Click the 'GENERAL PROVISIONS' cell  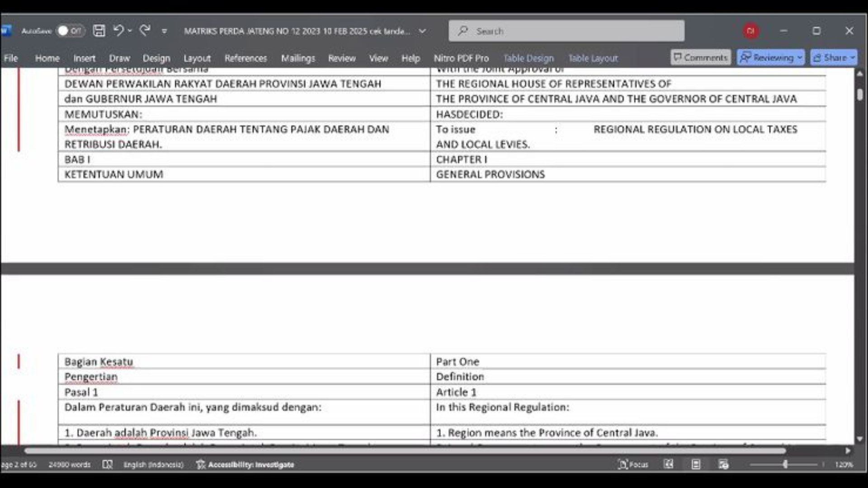point(628,174)
